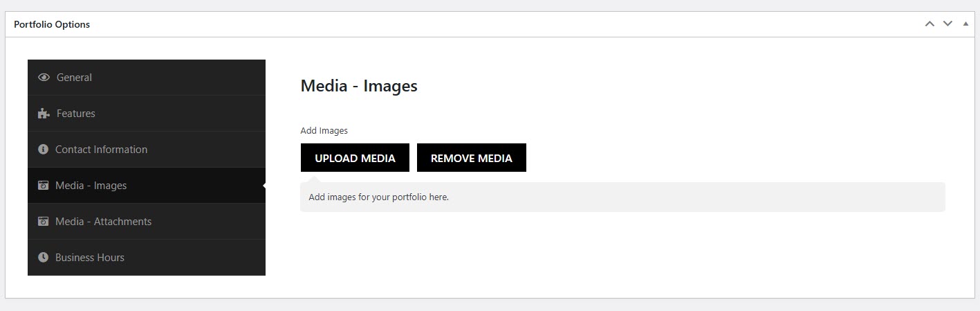The width and height of the screenshot is (980, 311).
Task: Click the Portfolio Options panel title
Action: (52, 24)
